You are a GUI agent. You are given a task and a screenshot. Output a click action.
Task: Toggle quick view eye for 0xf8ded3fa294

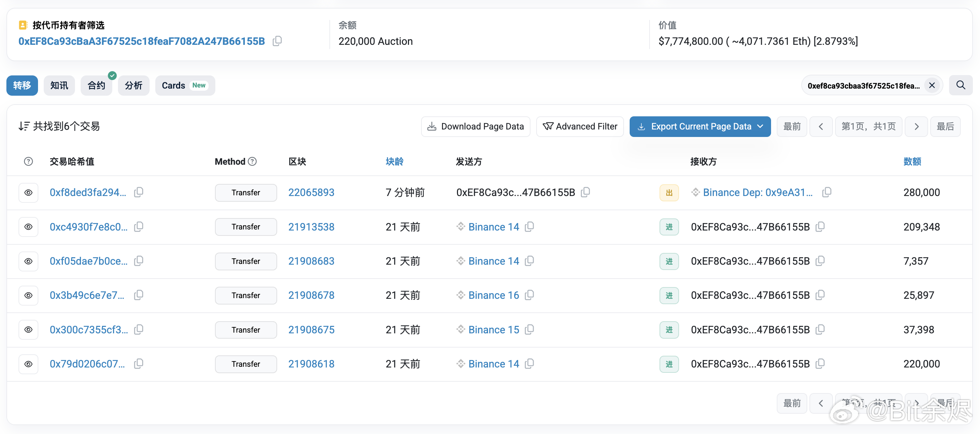(28, 192)
